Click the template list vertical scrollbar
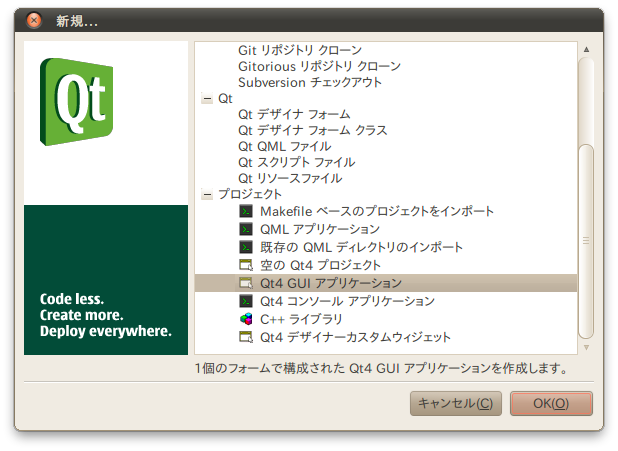The height and width of the screenshot is (451, 618). pos(587,240)
